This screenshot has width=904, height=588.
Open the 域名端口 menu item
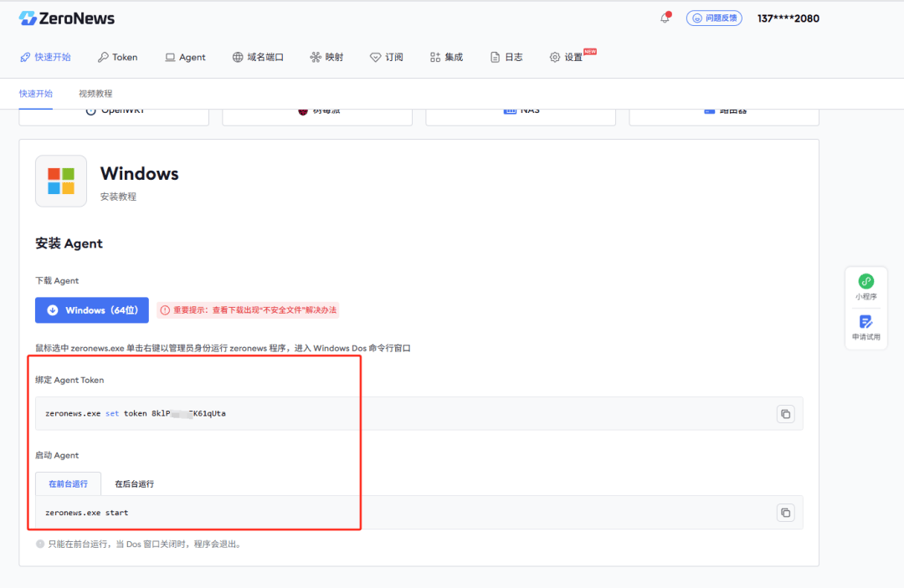[258, 57]
